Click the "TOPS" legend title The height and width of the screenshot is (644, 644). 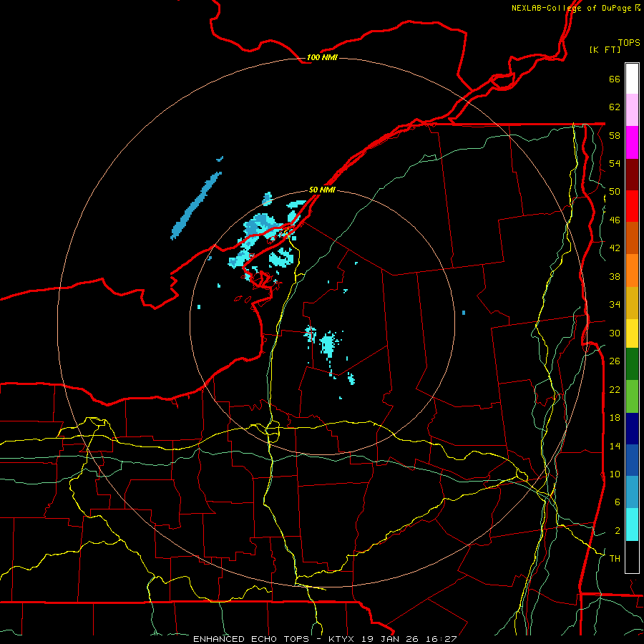pos(629,42)
